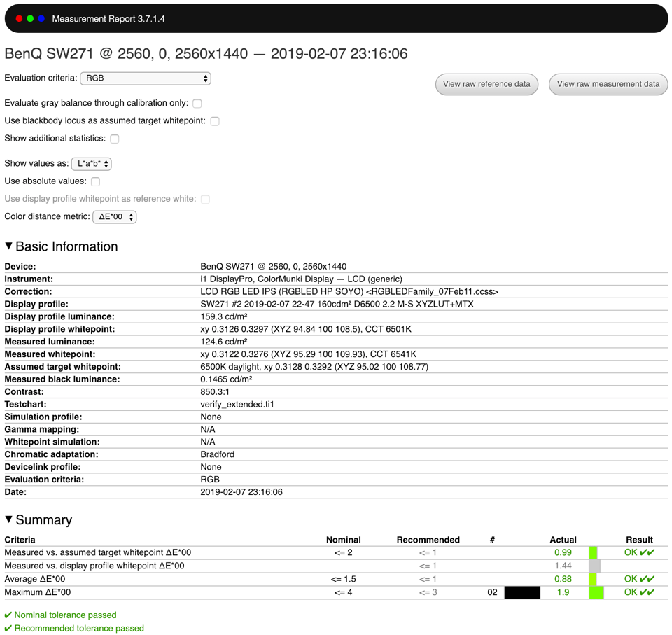Click the Contrast value '850.3:1'
This screenshot has height=635, width=672.
point(215,392)
